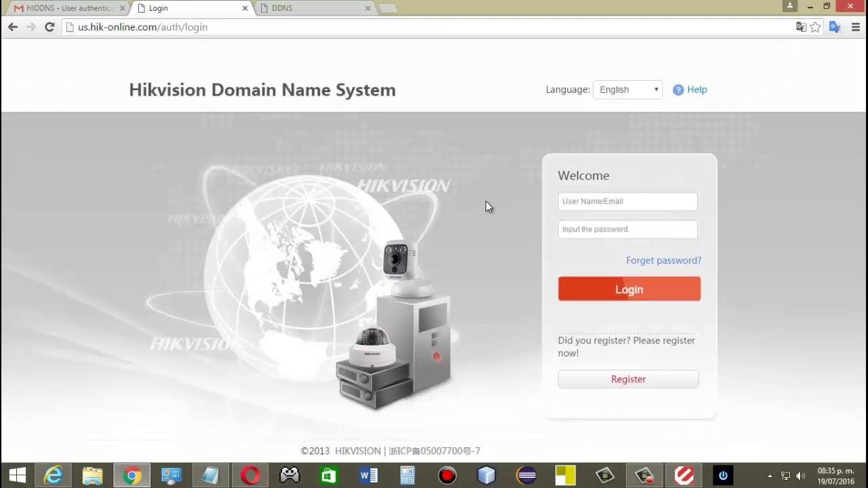Open the Windows Store taskbar icon

click(329, 476)
